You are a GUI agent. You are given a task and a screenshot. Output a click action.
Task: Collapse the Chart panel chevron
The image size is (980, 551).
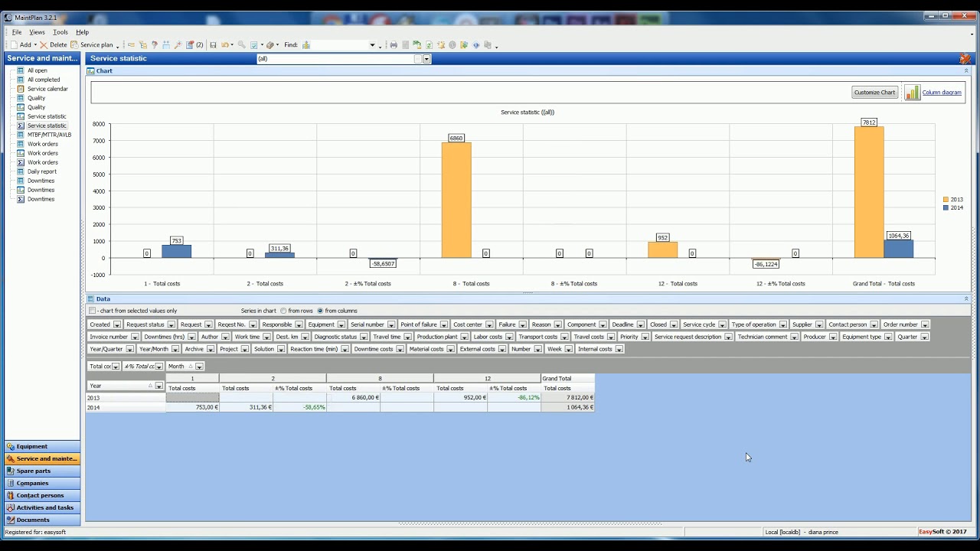coord(966,70)
